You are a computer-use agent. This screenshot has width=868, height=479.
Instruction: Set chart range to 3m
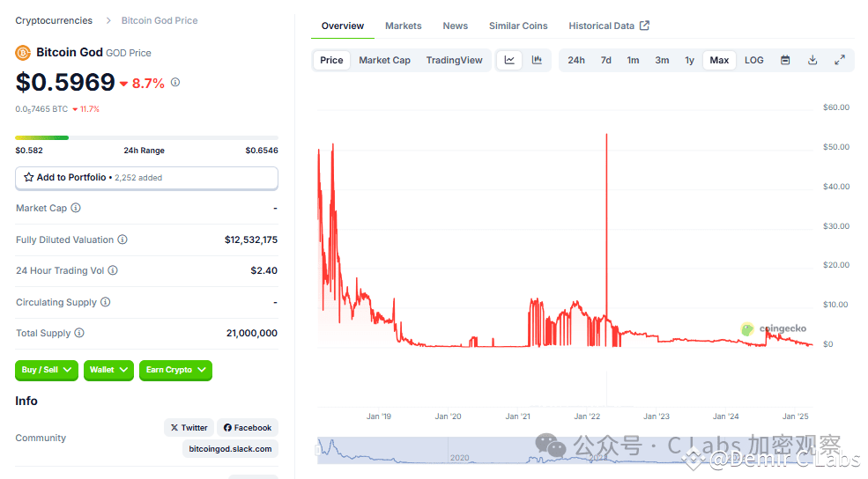[x=662, y=60]
